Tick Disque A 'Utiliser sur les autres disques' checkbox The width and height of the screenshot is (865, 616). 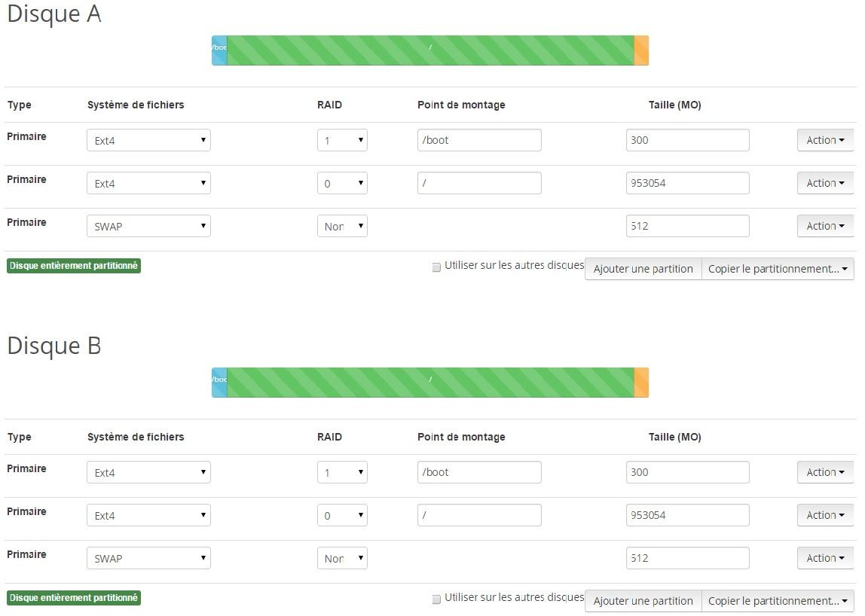[x=436, y=267]
